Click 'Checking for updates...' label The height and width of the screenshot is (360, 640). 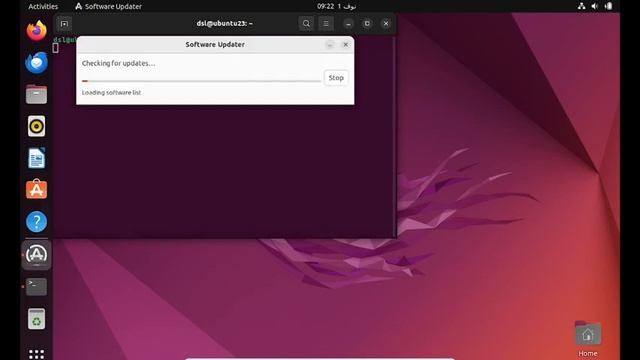pos(118,63)
